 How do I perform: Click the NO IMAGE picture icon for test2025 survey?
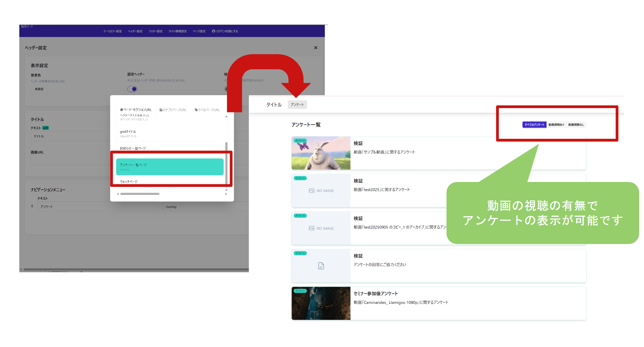point(312,190)
